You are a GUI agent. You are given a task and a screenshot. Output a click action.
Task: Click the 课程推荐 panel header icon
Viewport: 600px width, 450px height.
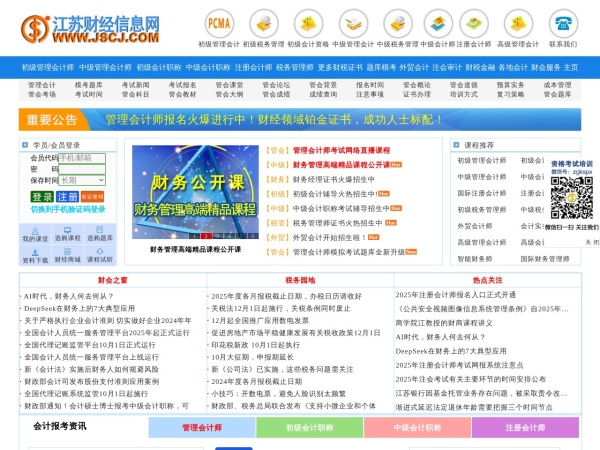point(456,145)
